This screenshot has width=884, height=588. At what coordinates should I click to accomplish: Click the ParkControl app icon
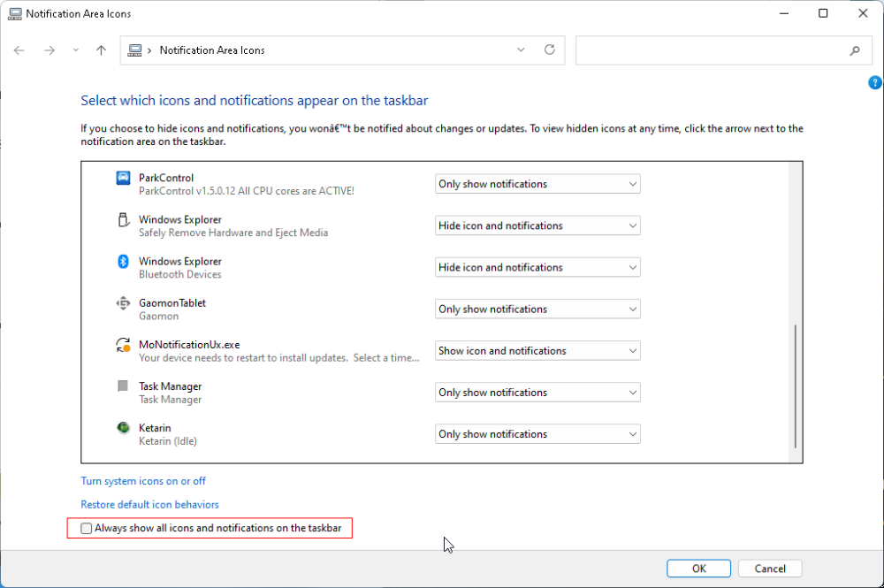(x=123, y=178)
